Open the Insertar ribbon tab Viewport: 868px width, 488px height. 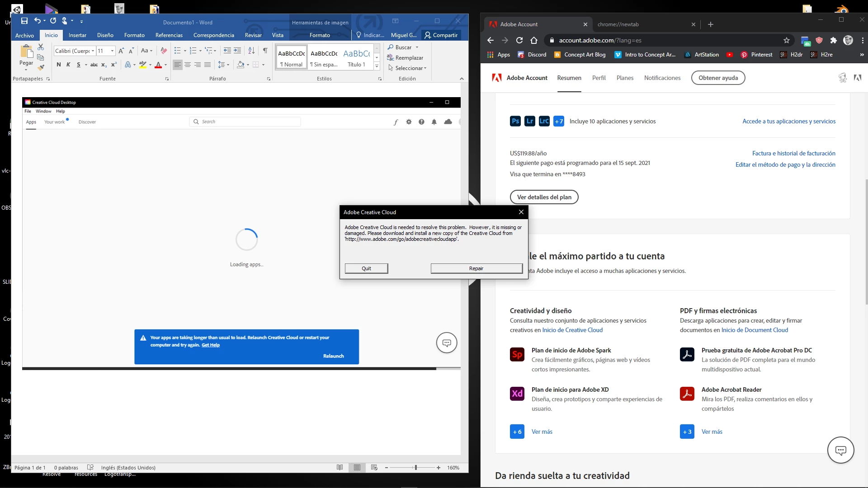(77, 35)
